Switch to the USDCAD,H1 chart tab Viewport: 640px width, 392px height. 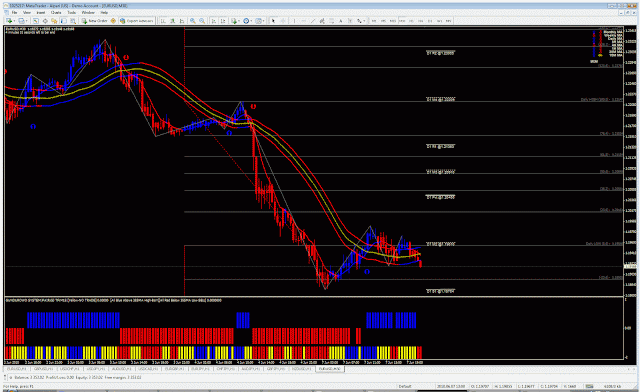[x=147, y=369]
